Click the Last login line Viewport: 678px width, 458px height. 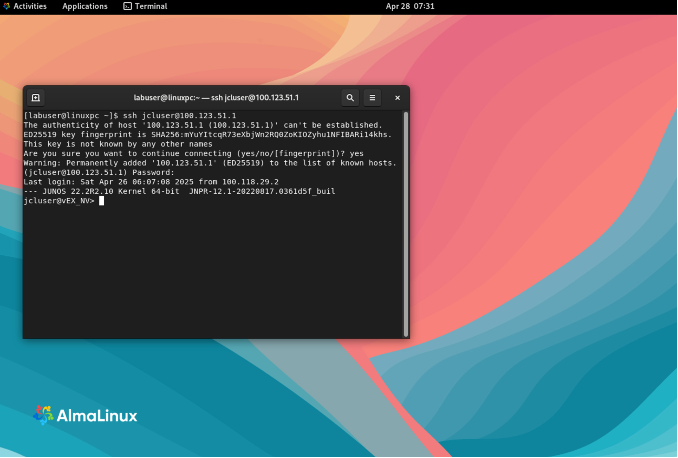150,182
